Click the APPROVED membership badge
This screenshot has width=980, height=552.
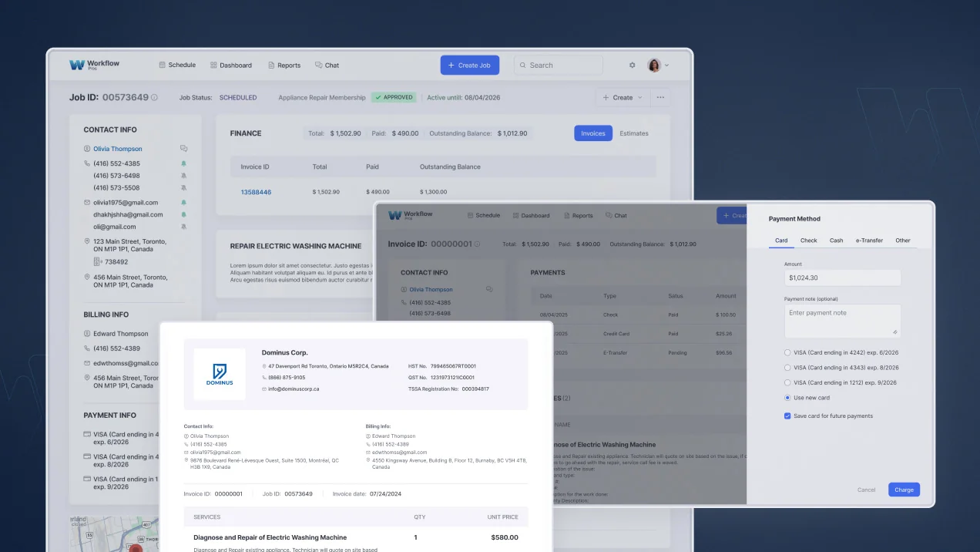coord(394,98)
